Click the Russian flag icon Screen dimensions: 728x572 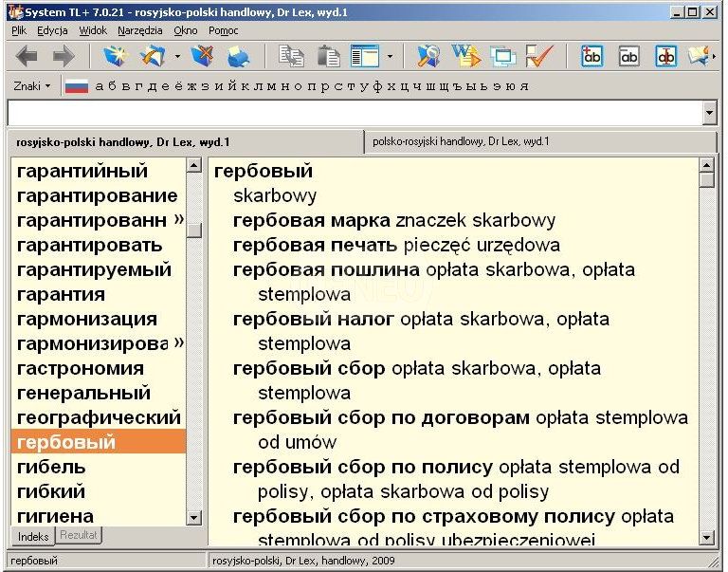77,86
